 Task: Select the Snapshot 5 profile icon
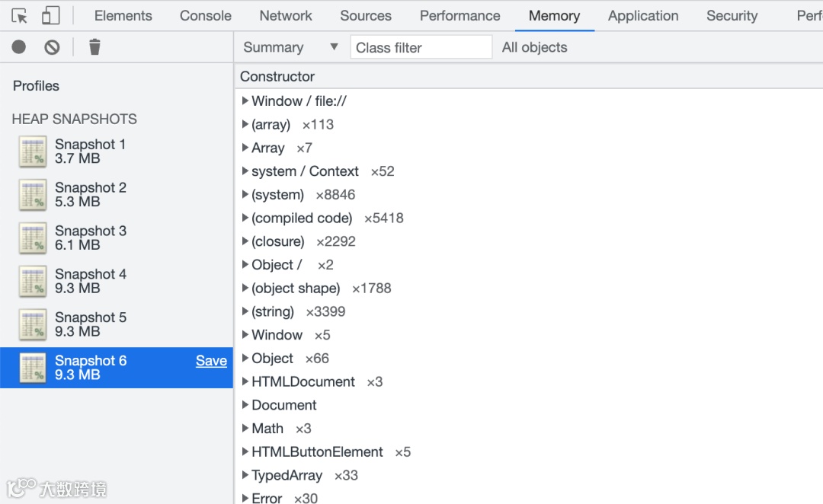click(x=33, y=324)
